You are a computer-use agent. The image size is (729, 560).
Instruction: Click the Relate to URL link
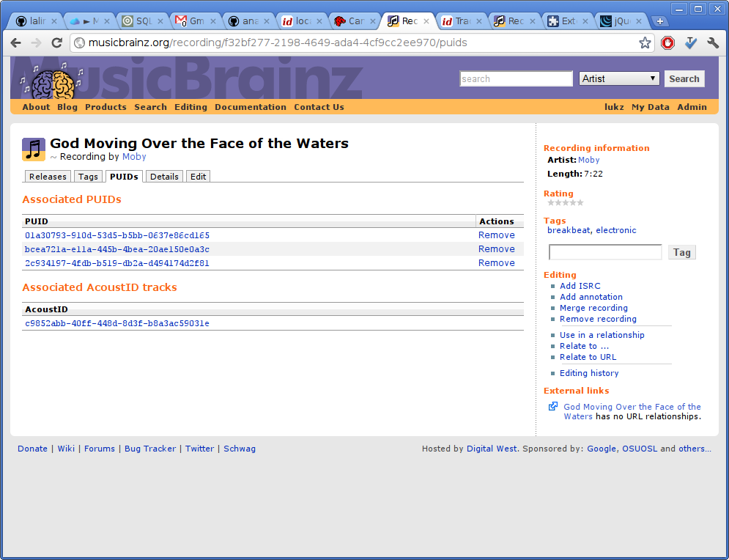[x=588, y=357]
